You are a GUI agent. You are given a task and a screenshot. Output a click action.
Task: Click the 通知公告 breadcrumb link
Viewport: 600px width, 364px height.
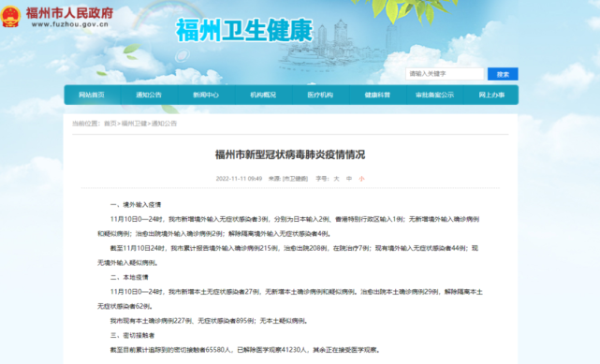point(164,124)
